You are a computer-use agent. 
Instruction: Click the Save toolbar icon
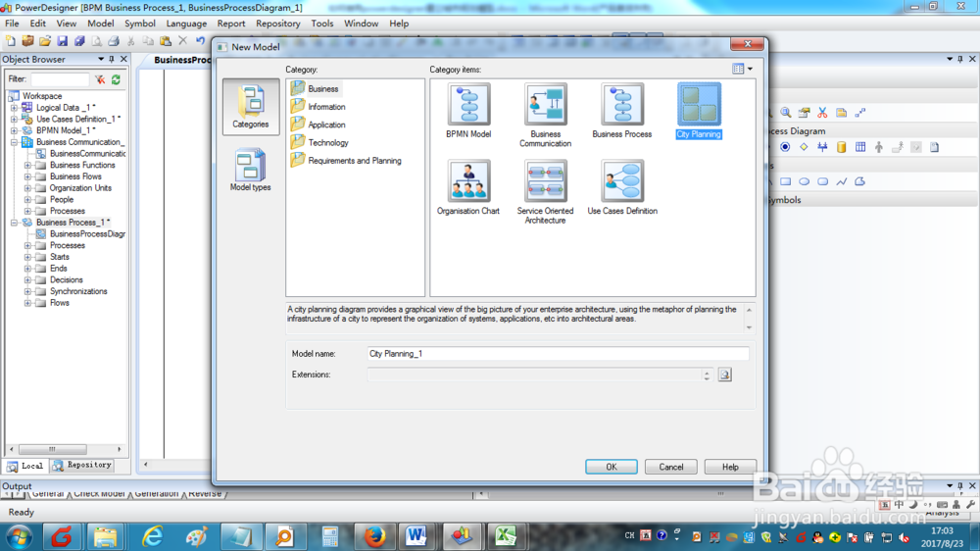tap(62, 41)
